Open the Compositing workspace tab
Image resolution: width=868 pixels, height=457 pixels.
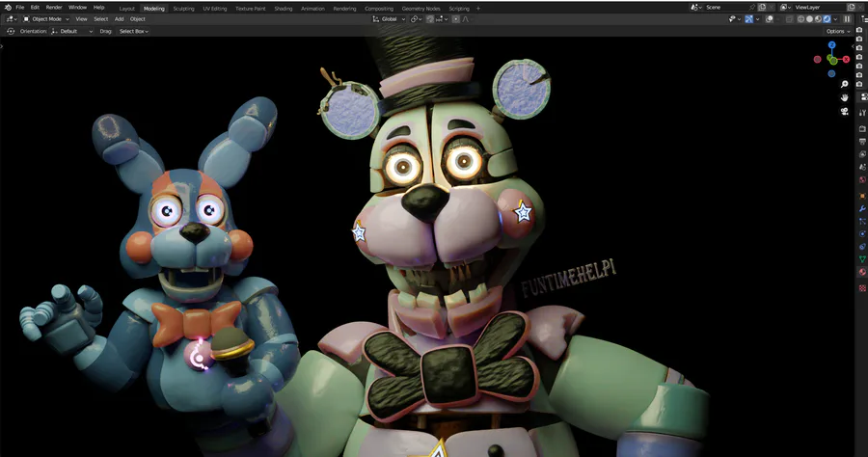click(x=379, y=9)
